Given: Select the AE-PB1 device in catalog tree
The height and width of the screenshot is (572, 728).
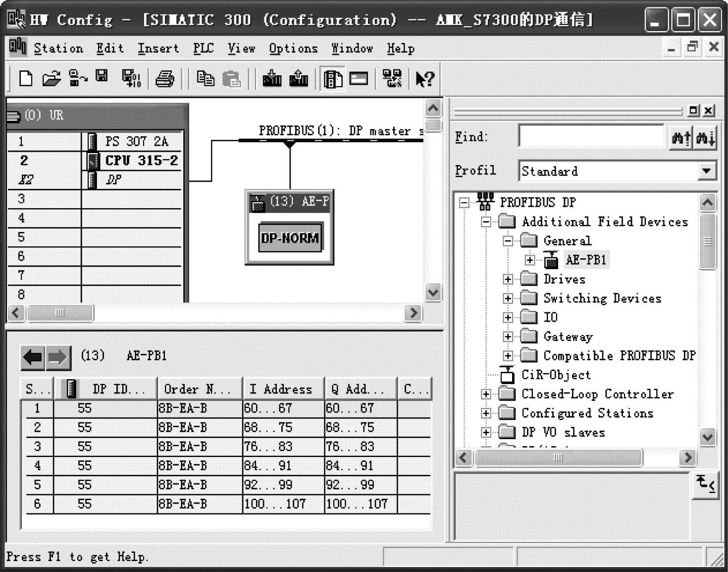Looking at the screenshot, I should click(586, 260).
